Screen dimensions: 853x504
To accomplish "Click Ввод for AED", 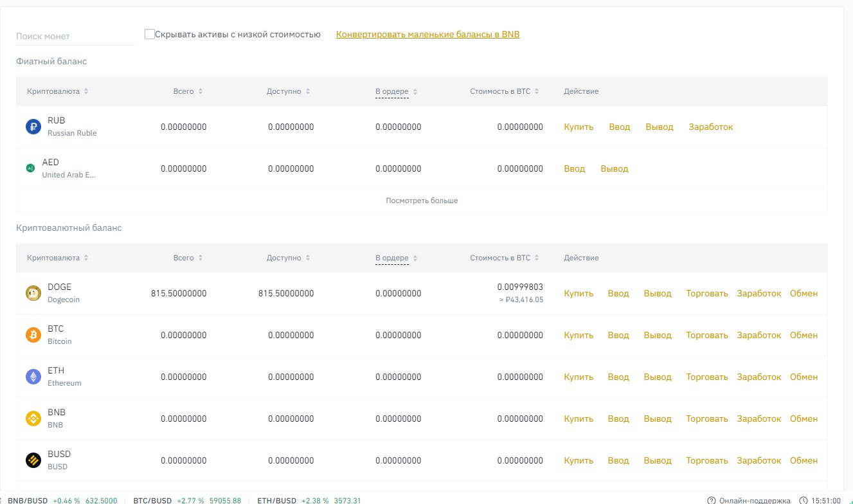I will click(x=575, y=168).
